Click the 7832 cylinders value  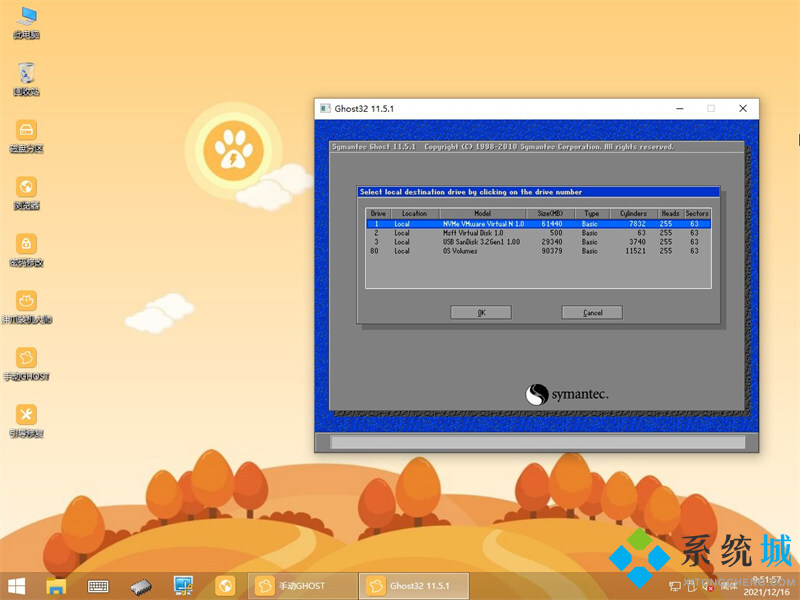[637, 223]
